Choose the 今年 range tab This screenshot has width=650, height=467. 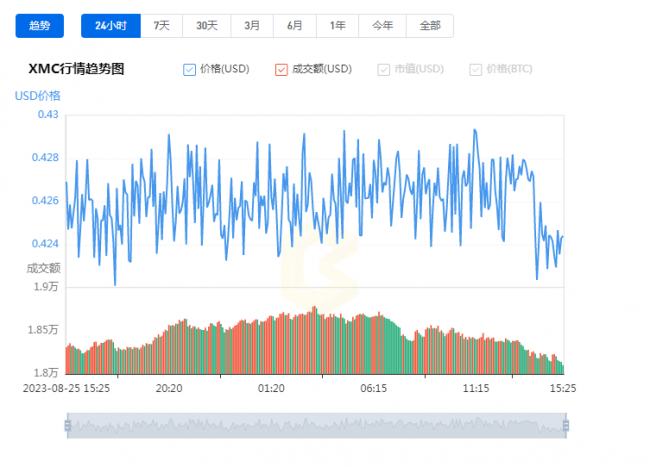(x=382, y=26)
